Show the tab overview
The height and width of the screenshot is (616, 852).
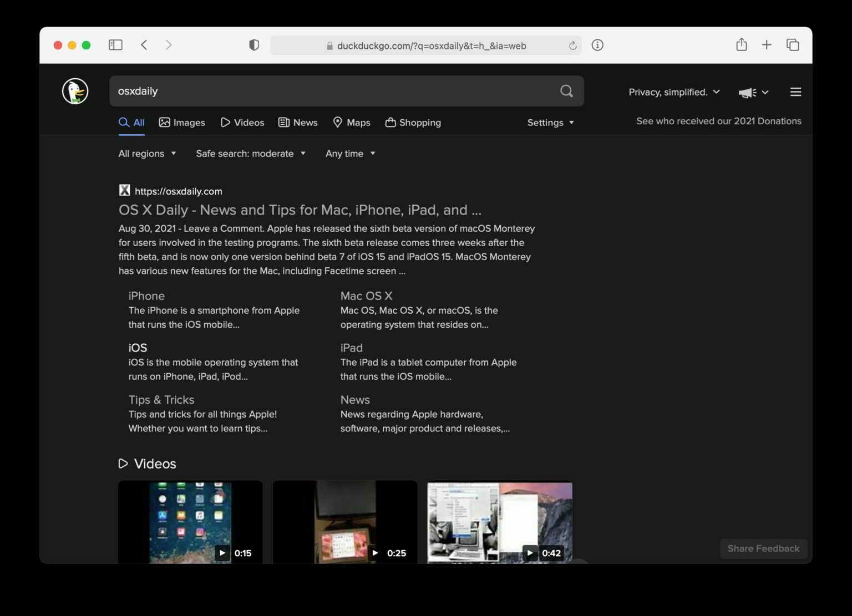click(x=793, y=45)
